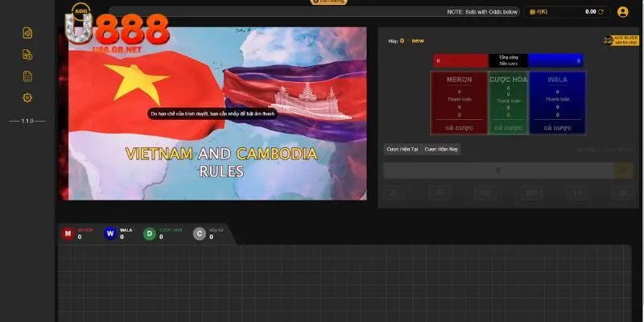Click the Tổng cộng Tiền cược label
644x322 pixels.
[509, 61]
